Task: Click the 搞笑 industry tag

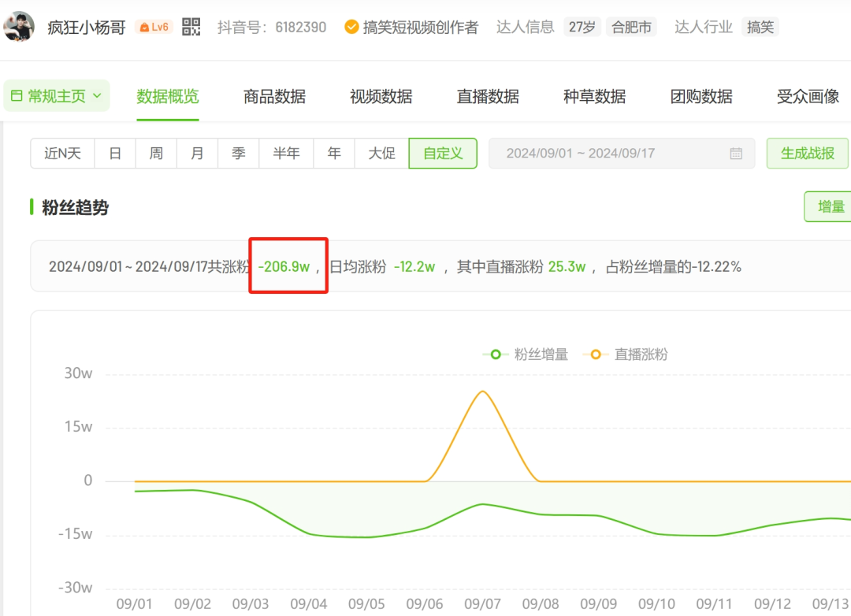Action: click(760, 27)
